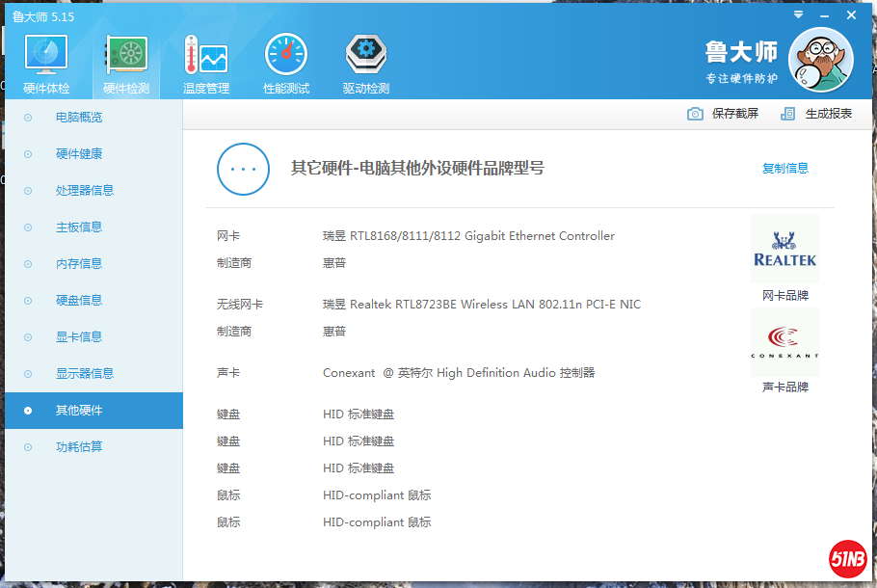The height and width of the screenshot is (588, 877).
Task: Open 主板信息 sidebar item
Action: [79, 227]
